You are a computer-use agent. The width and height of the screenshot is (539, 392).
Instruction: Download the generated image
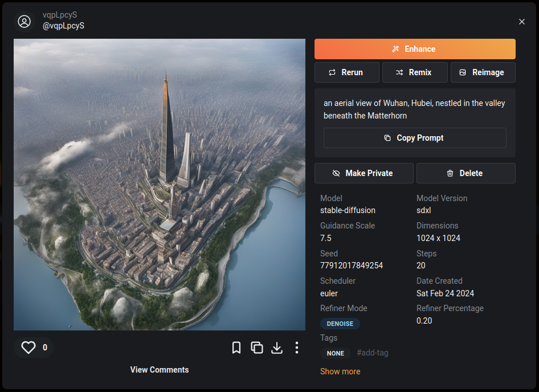277,348
